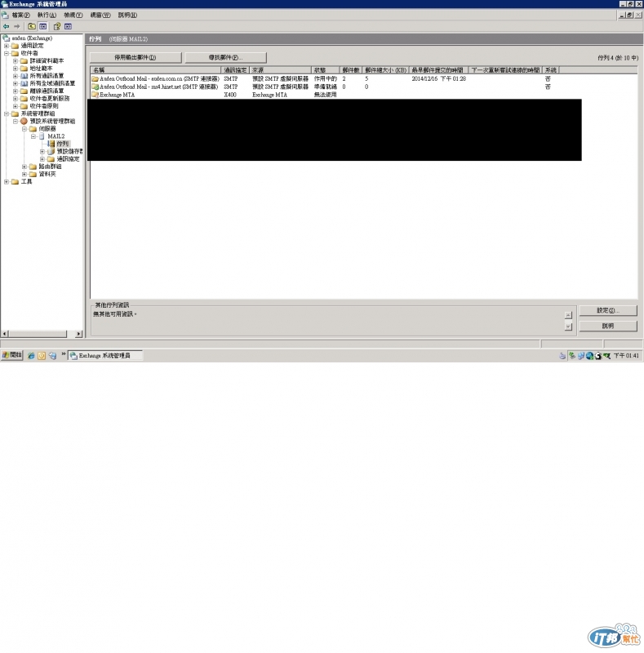Sort by 郵件總大小 (KB) column header
644x653 pixels.
pos(386,70)
